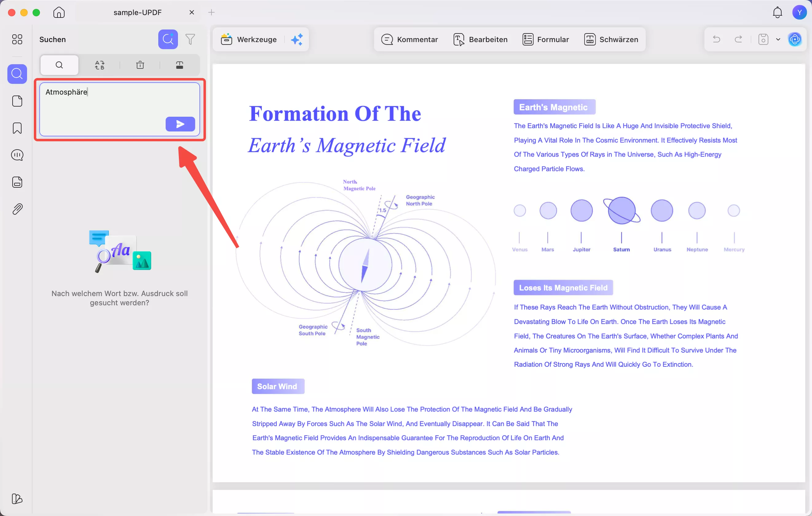Open the thumbnails grid panel icon
This screenshot has width=812, height=516.
coord(17,39)
